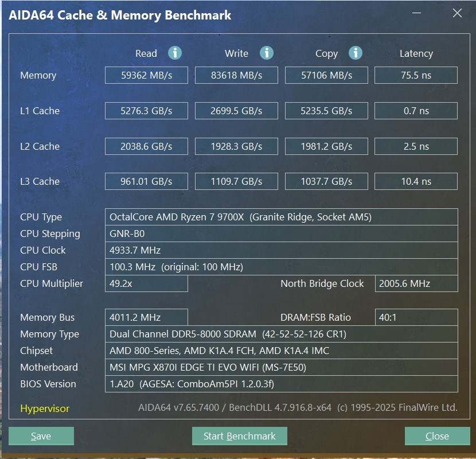Select the Memory Read 59362 MB/s field
Screen dimensions: 476x459
(x=146, y=75)
